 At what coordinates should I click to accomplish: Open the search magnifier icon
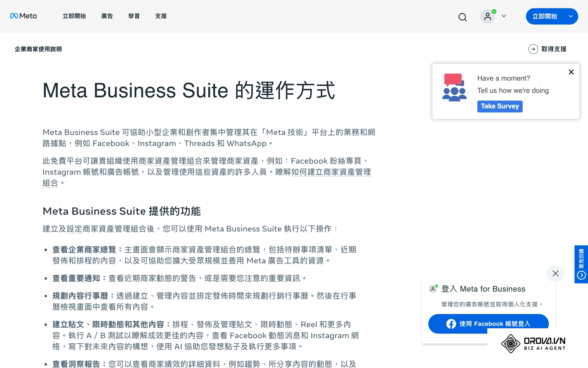[463, 17]
